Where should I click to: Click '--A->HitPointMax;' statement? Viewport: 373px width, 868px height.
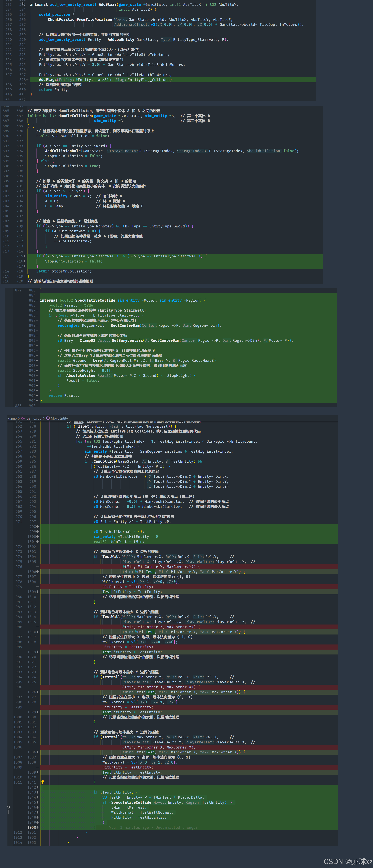click(73, 241)
